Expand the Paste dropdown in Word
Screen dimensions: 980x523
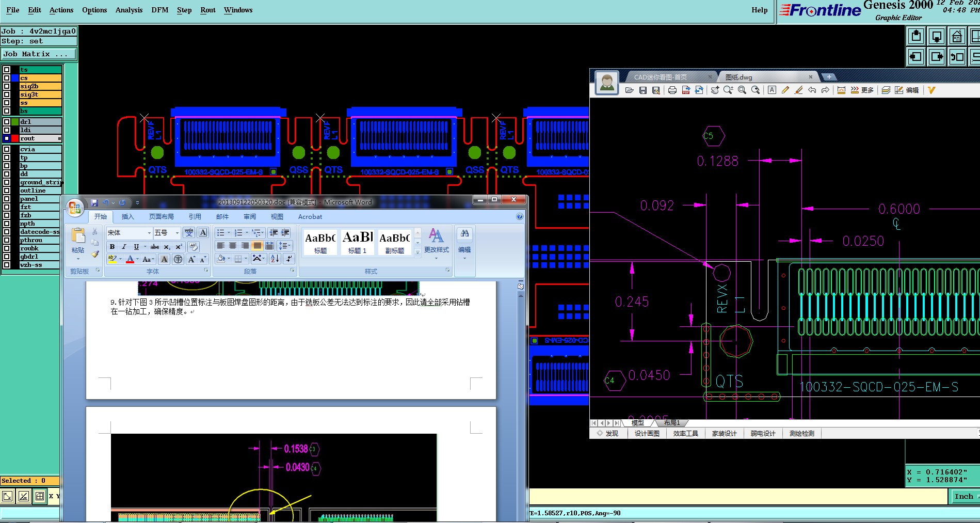(78, 258)
